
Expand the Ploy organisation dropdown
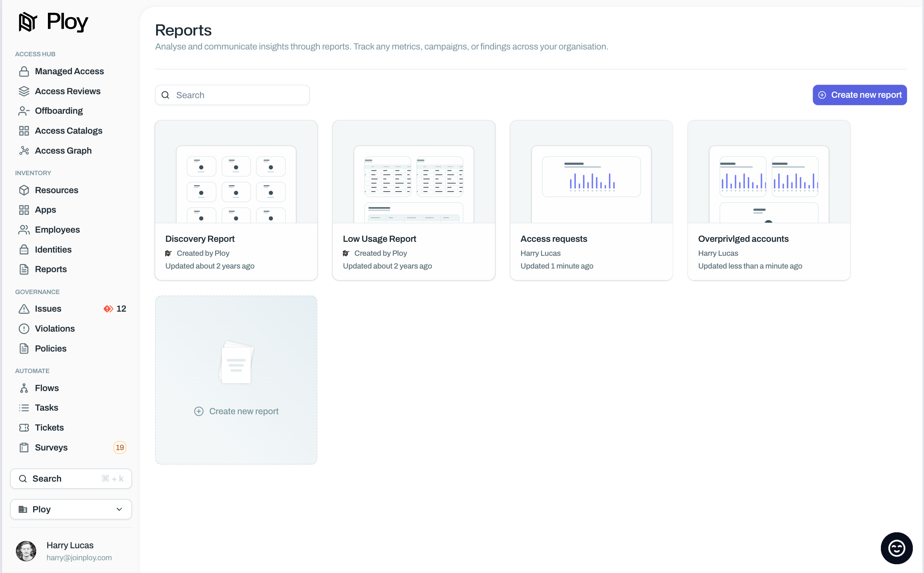(71, 509)
